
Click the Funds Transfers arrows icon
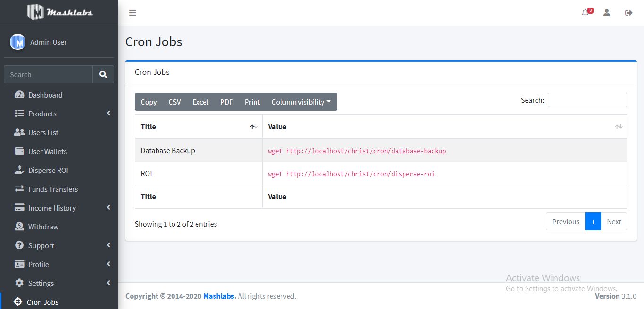19,189
